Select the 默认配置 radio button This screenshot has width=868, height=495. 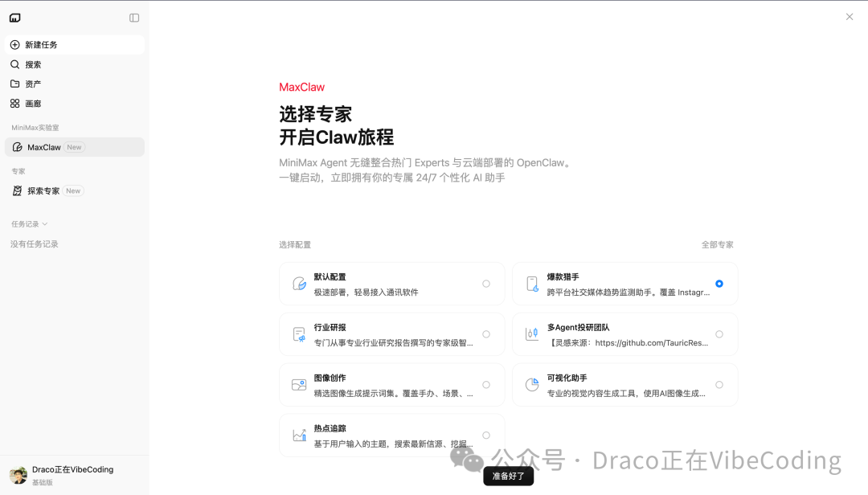click(x=485, y=283)
